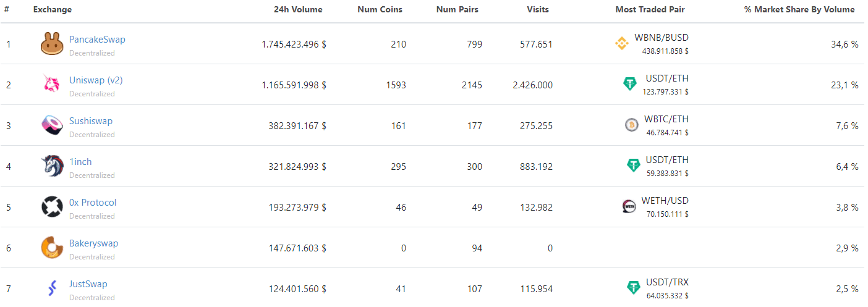Screen dimensions: 868x307
Task: Click the 6,4 % market share value
Action: tap(848, 167)
